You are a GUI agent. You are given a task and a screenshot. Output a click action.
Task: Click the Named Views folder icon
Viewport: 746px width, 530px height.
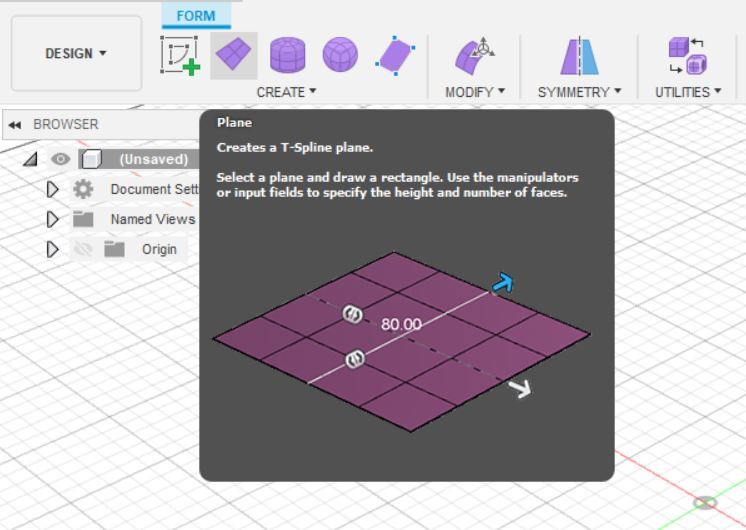tap(83, 219)
